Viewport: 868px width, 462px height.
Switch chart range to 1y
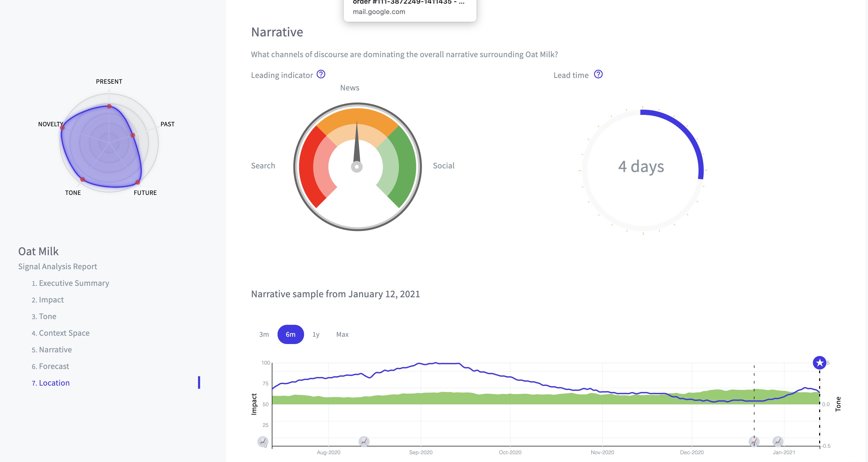(316, 334)
